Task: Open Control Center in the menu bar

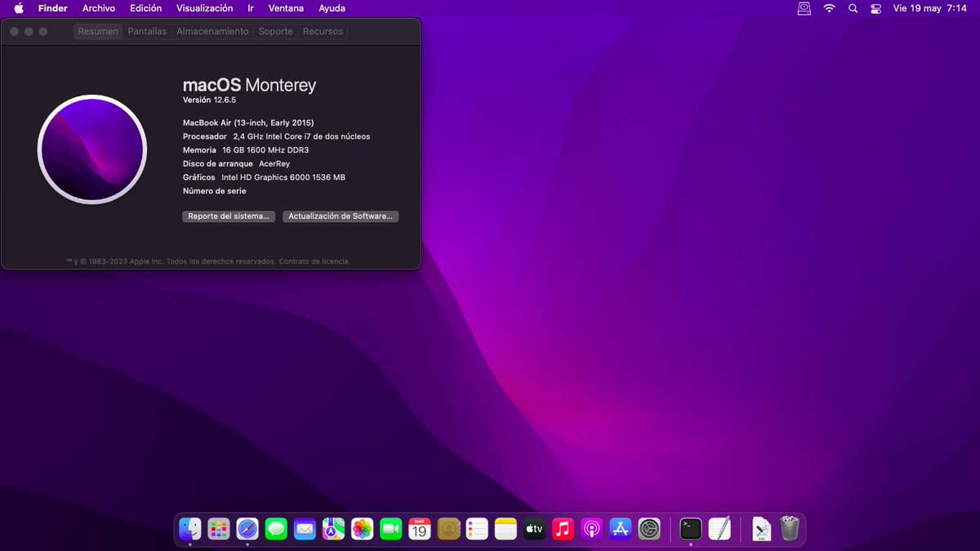Action: [x=875, y=8]
